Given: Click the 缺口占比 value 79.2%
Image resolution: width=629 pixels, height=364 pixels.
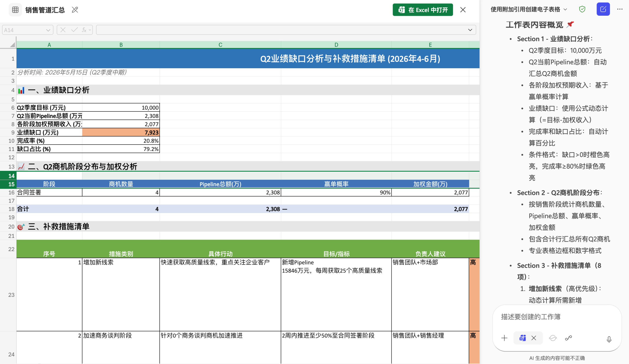Looking at the screenshot, I should (121, 149).
